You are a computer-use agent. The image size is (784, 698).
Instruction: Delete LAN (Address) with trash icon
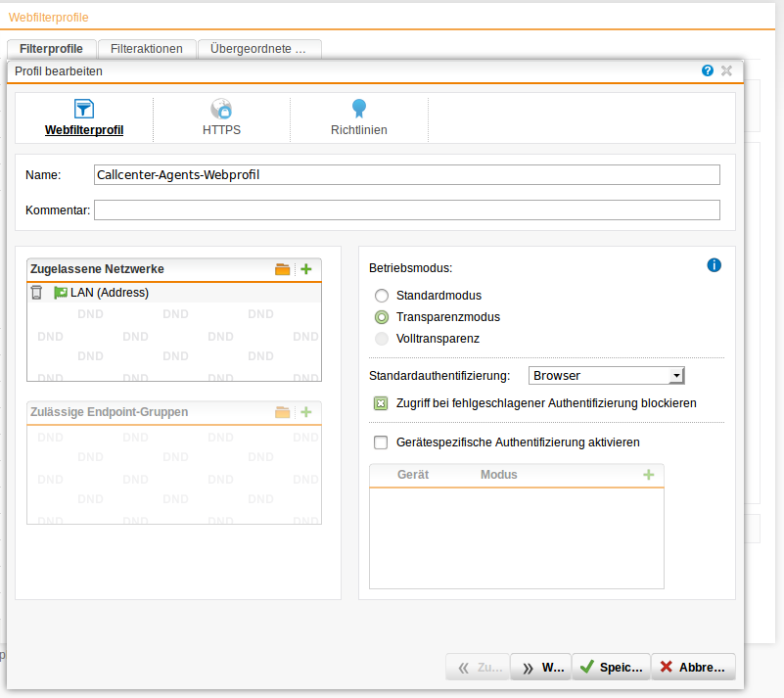36,293
